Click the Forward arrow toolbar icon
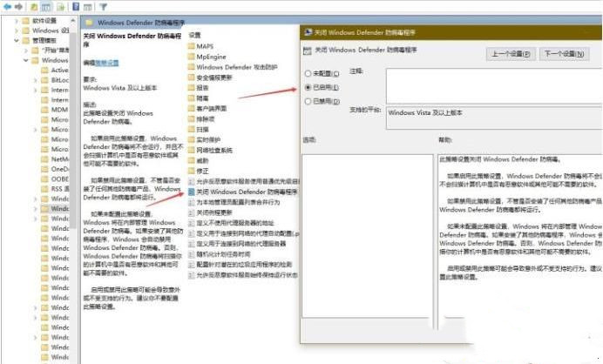Image resolution: width=603 pixels, height=364 pixels. pos(18,7)
